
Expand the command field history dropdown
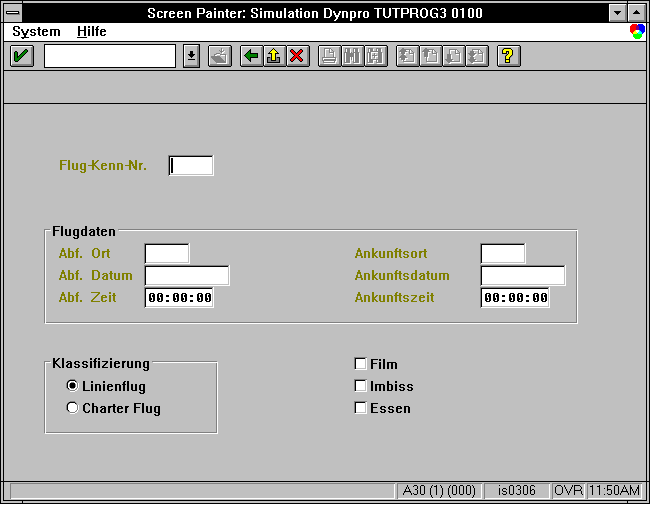point(191,56)
